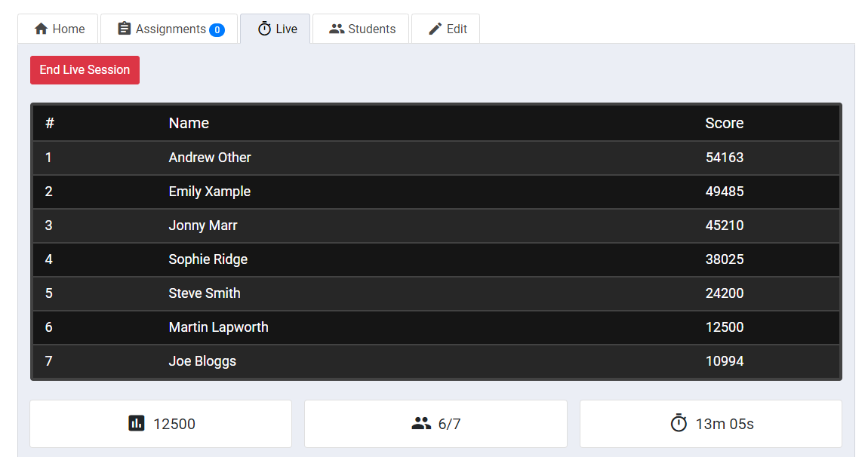Click the blue 0 badge on Assignments
This screenshot has width=868, height=457.
[217, 28]
